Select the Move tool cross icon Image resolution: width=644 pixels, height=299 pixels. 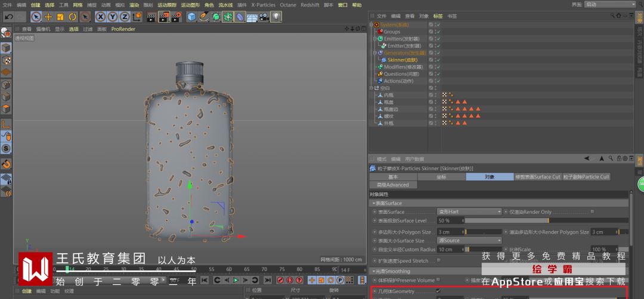click(x=48, y=17)
